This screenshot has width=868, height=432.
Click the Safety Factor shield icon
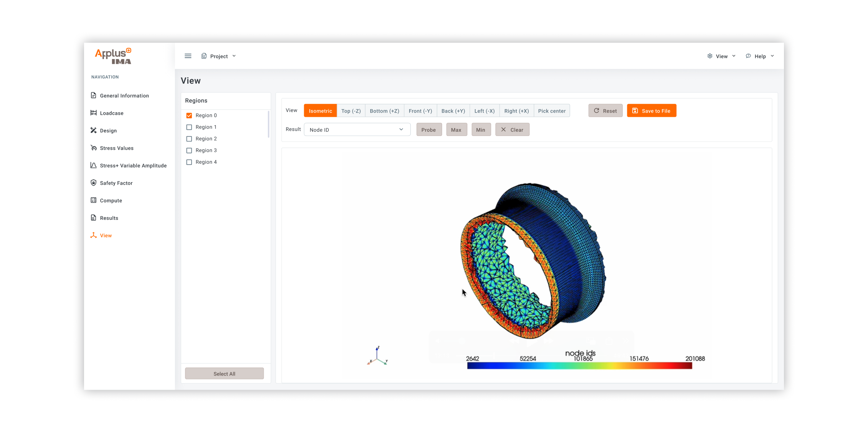(94, 183)
